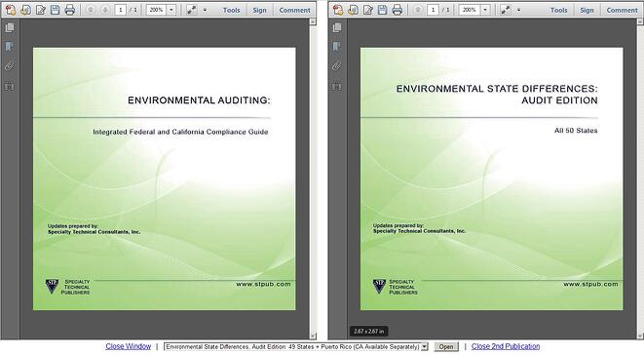Expand the zoom level dropdown in right viewer

click(485, 10)
